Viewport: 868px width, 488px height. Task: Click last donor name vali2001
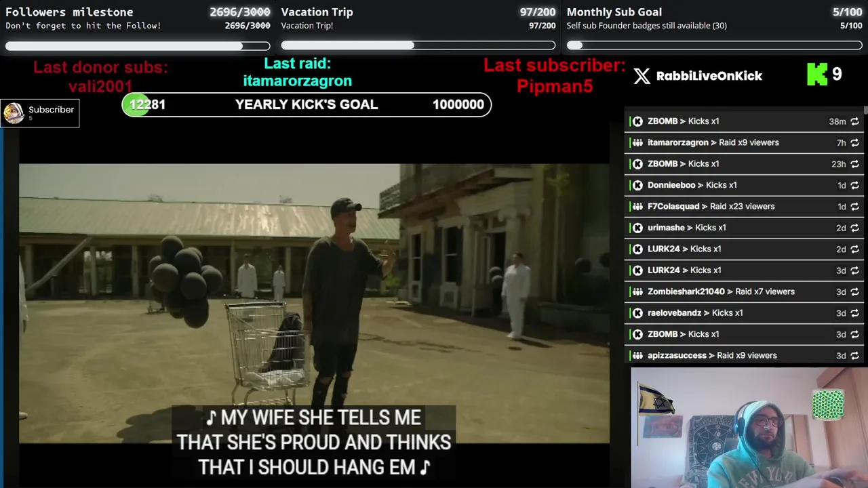click(100, 86)
